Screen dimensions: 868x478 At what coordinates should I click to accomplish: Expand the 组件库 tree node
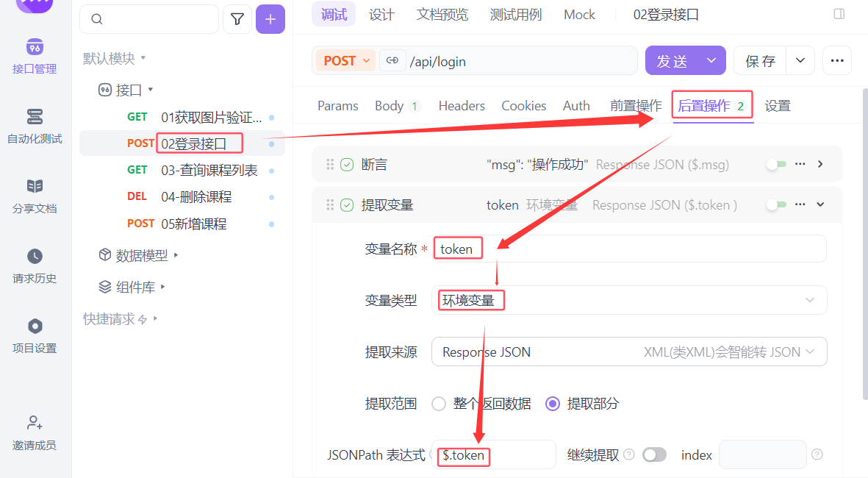point(162,287)
